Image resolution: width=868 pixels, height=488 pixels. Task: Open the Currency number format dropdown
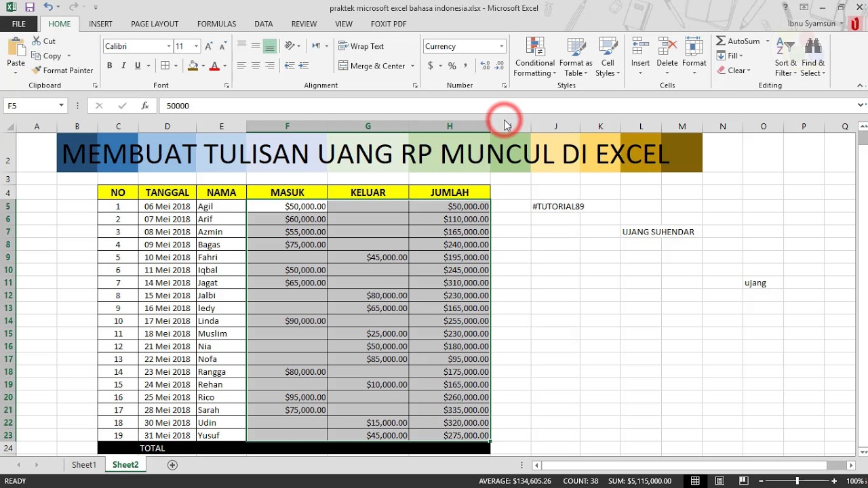point(502,45)
